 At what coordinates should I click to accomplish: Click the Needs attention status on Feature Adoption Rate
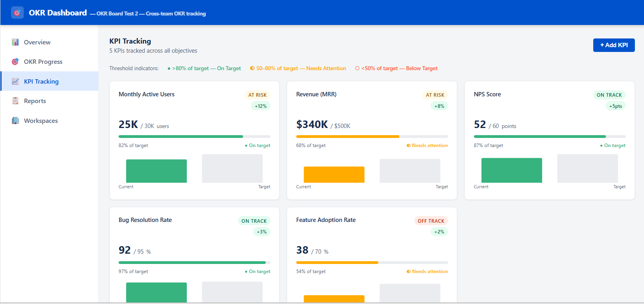click(427, 271)
